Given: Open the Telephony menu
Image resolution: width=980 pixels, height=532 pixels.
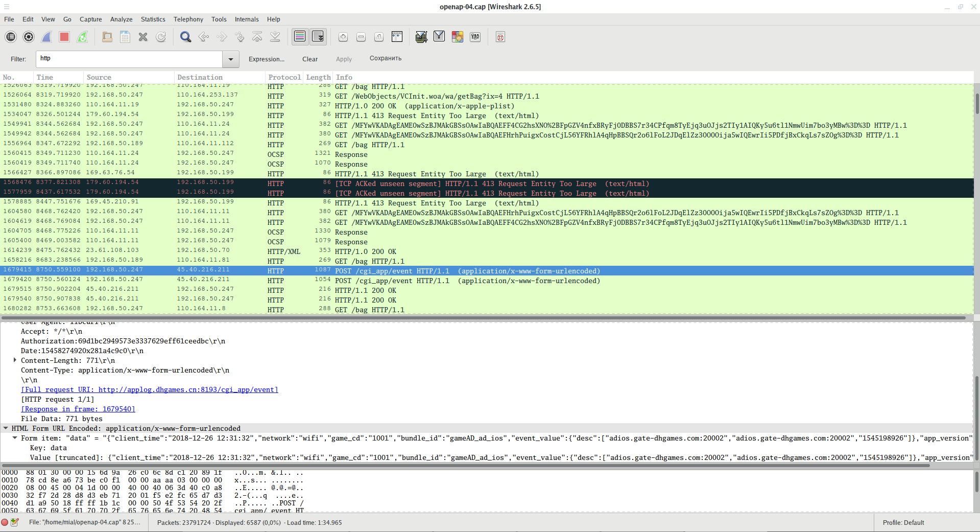Looking at the screenshot, I should pyautogui.click(x=188, y=19).
